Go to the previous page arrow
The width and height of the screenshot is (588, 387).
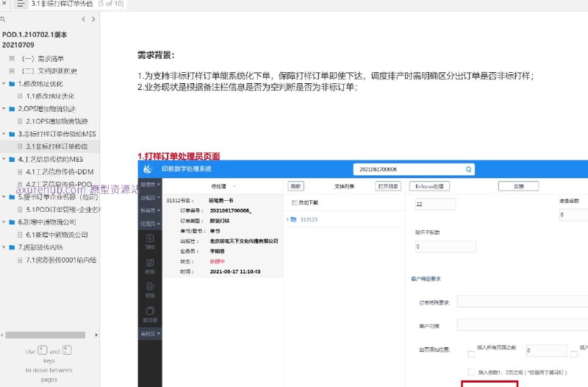pos(83,19)
